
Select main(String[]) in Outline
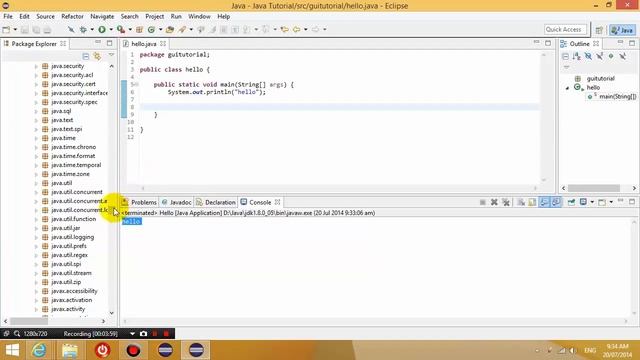click(617, 97)
